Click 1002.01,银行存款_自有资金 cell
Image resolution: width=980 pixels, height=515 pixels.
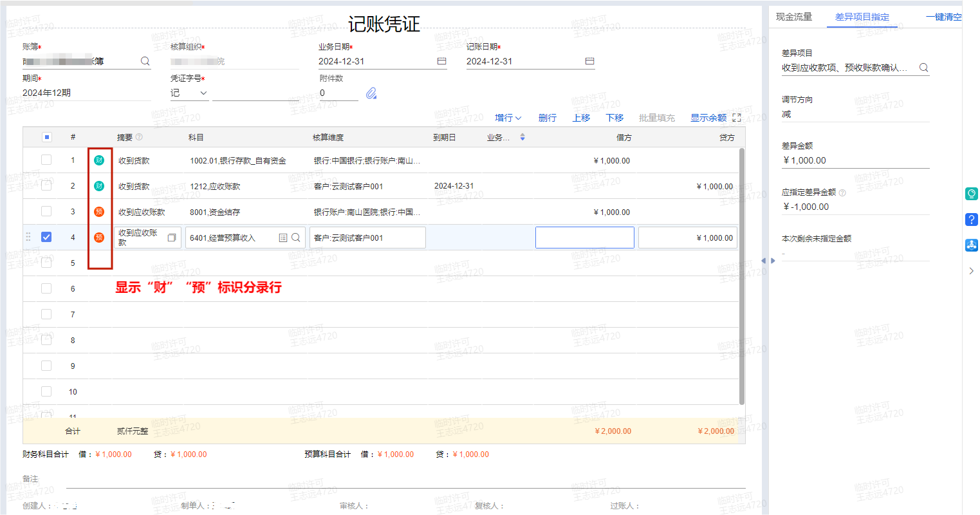coord(238,161)
